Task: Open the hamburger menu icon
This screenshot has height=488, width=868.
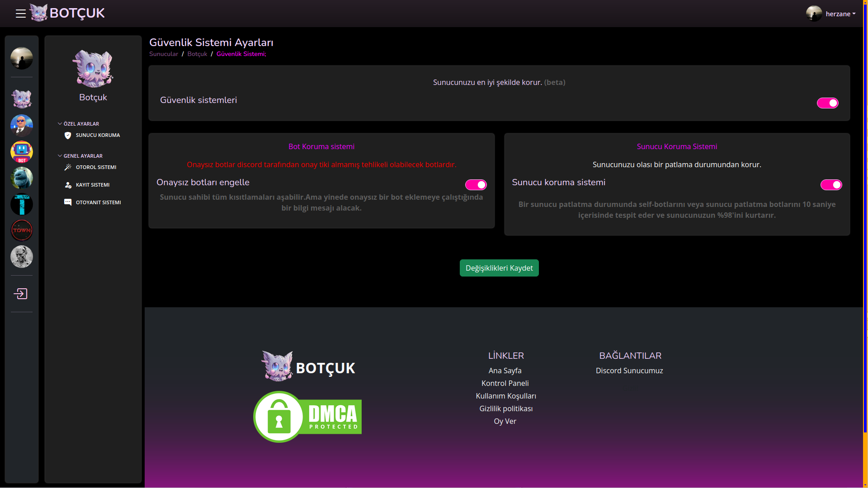Action: 20,14
